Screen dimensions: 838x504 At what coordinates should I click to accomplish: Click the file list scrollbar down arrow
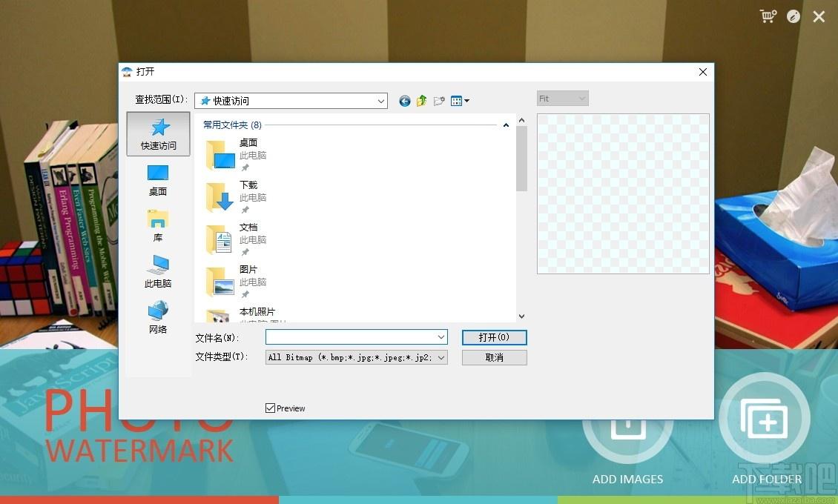[521, 316]
